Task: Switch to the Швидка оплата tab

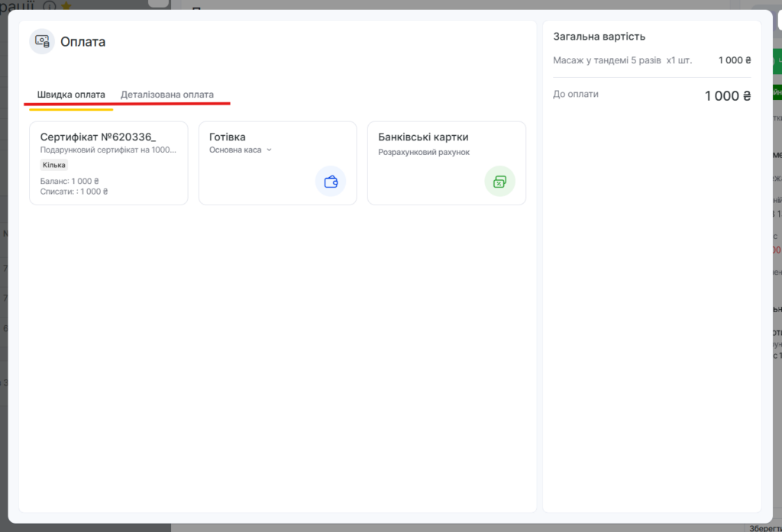Action: [71, 95]
